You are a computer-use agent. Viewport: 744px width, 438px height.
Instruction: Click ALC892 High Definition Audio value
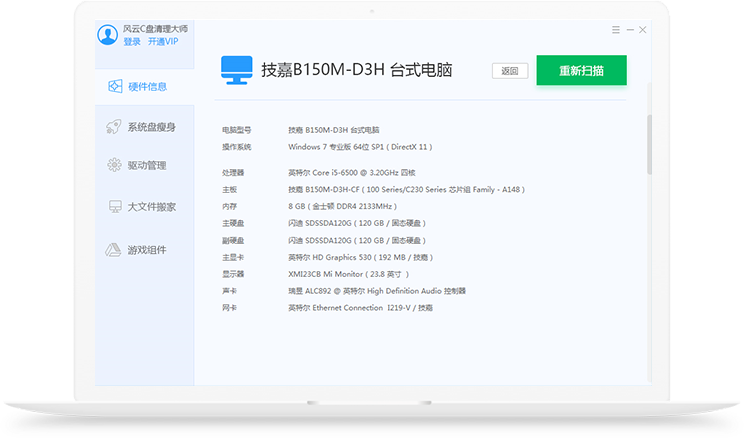point(377,291)
